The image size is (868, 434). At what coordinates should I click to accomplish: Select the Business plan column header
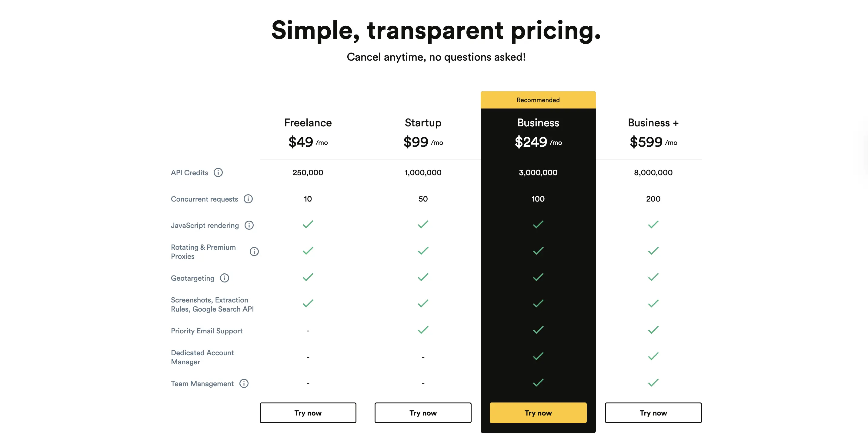pyautogui.click(x=538, y=123)
